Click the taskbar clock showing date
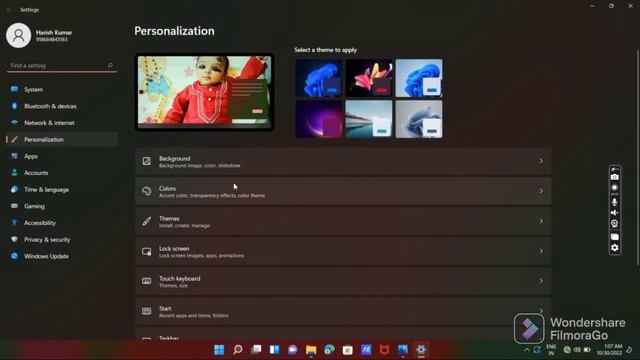The width and height of the screenshot is (640, 360). point(610,350)
